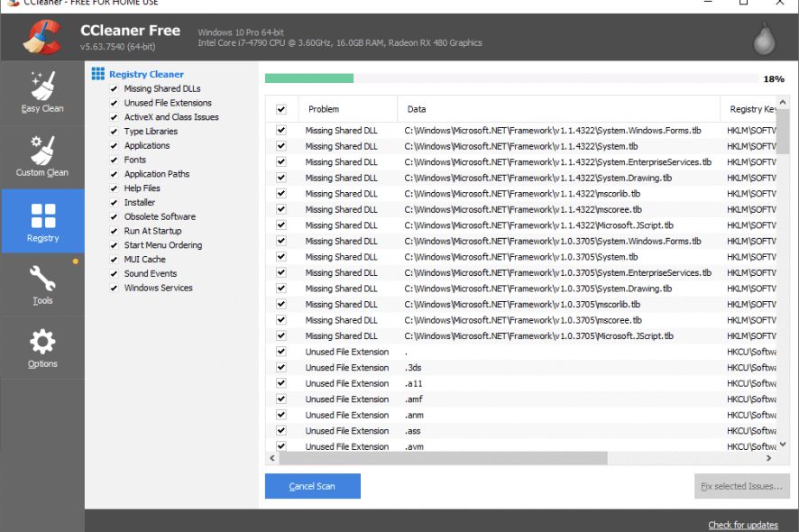Toggle MUI Cache checkbox
The image size is (799, 532).
[x=115, y=260]
